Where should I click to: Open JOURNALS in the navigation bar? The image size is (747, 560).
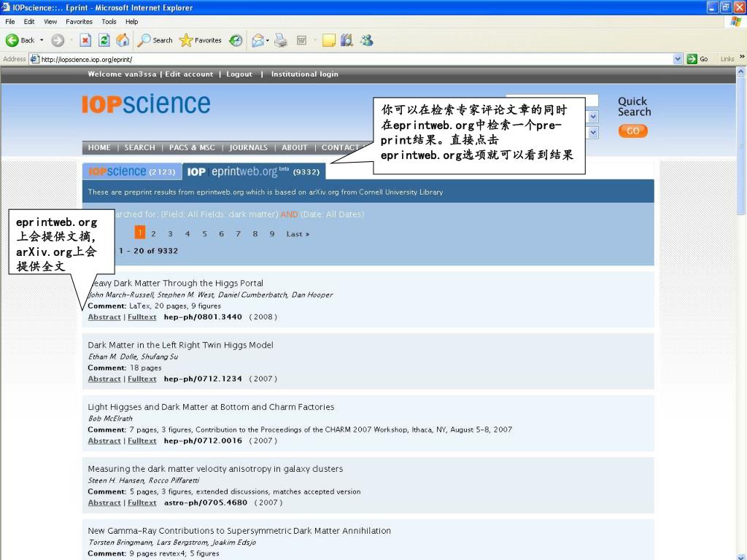248,147
